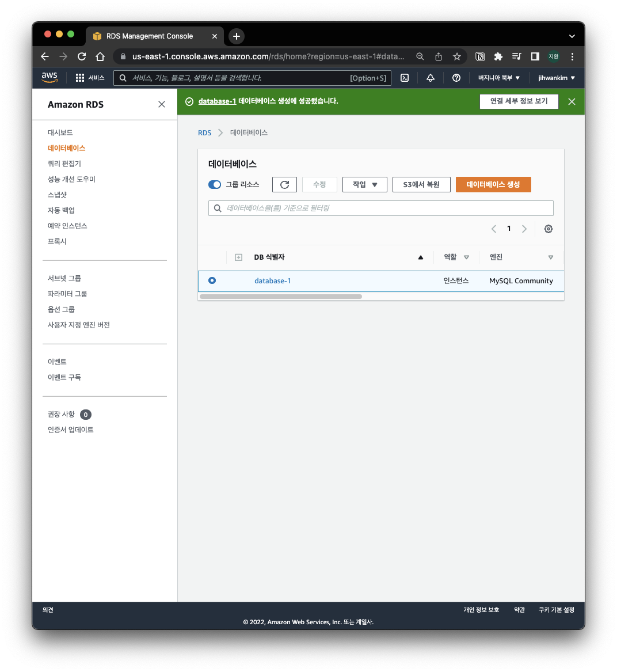
Task: Click the RDS breadcrumb link
Action: pyautogui.click(x=204, y=133)
